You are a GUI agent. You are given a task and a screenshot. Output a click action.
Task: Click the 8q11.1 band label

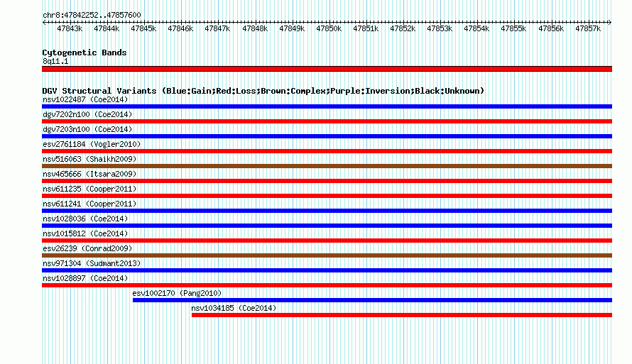tap(55, 61)
